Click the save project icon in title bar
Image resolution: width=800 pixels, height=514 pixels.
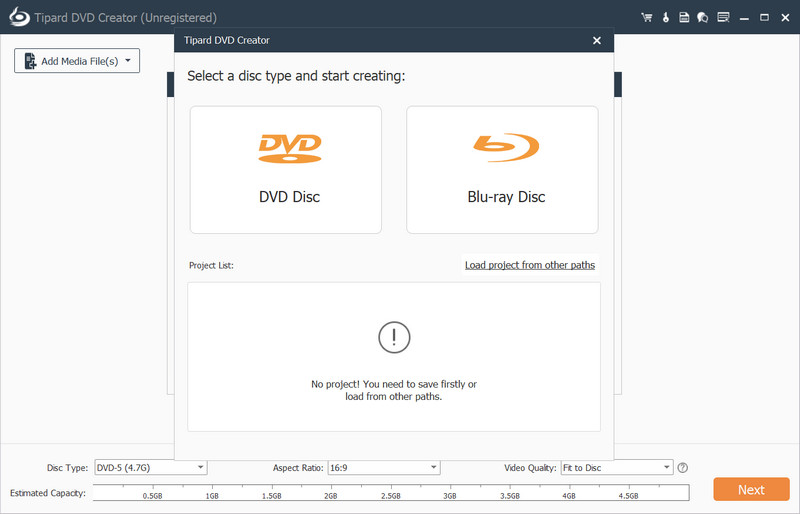(x=684, y=17)
